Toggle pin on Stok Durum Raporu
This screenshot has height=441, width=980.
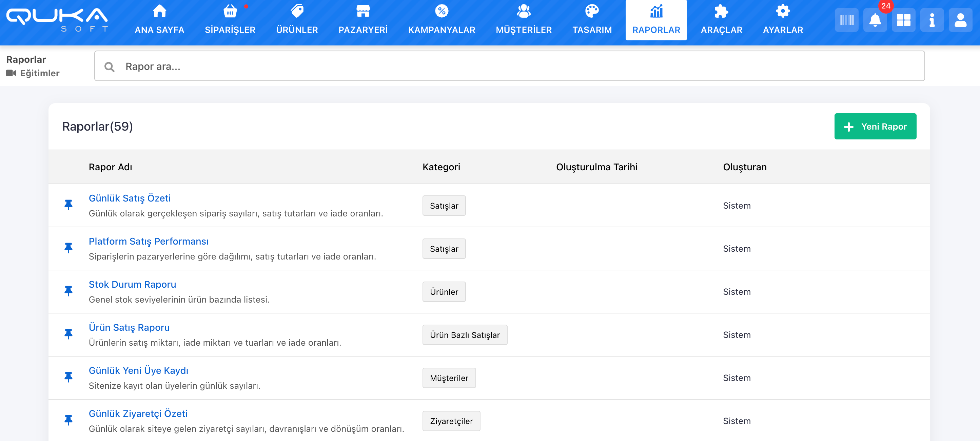(x=68, y=291)
